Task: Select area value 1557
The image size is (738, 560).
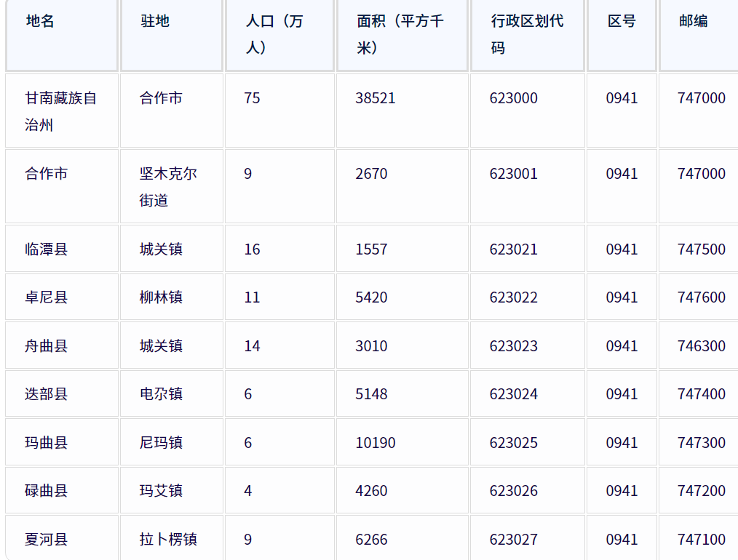Action: coord(371,249)
